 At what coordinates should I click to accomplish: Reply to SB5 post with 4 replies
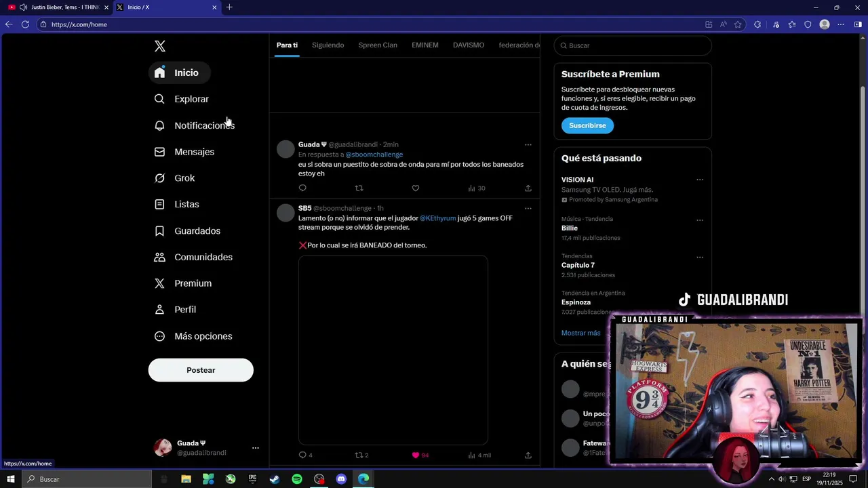click(305, 455)
